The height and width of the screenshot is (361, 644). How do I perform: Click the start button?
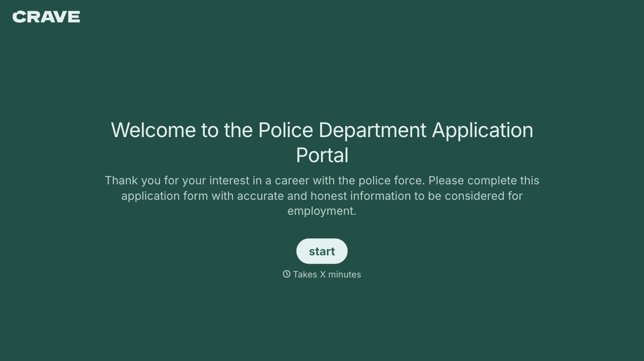(x=322, y=251)
